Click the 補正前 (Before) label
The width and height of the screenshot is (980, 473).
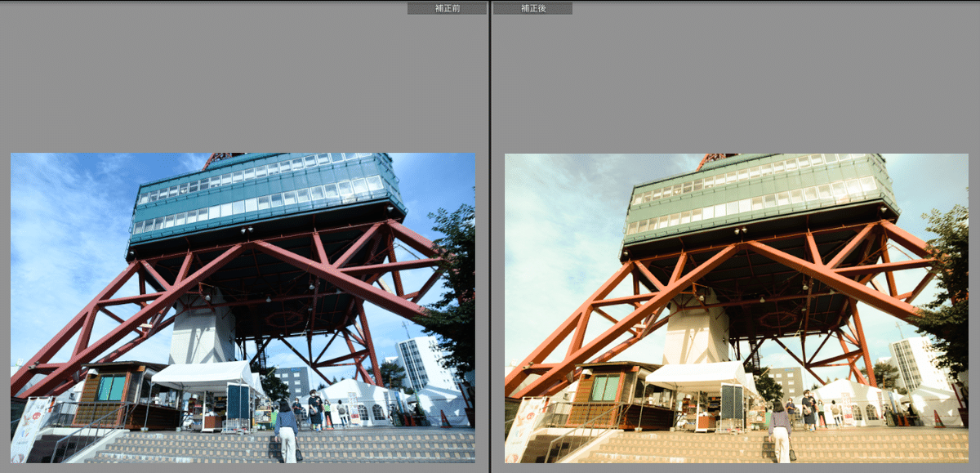tap(447, 8)
